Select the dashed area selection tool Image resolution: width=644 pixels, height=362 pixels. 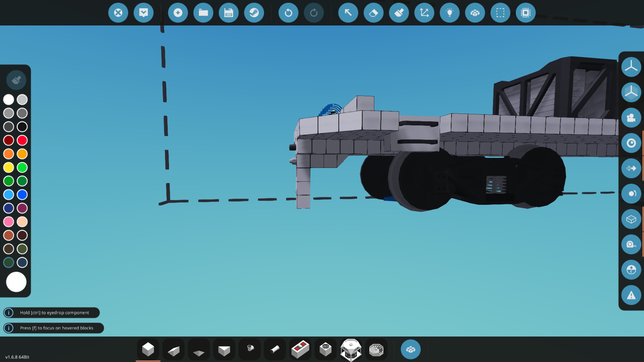[500, 13]
